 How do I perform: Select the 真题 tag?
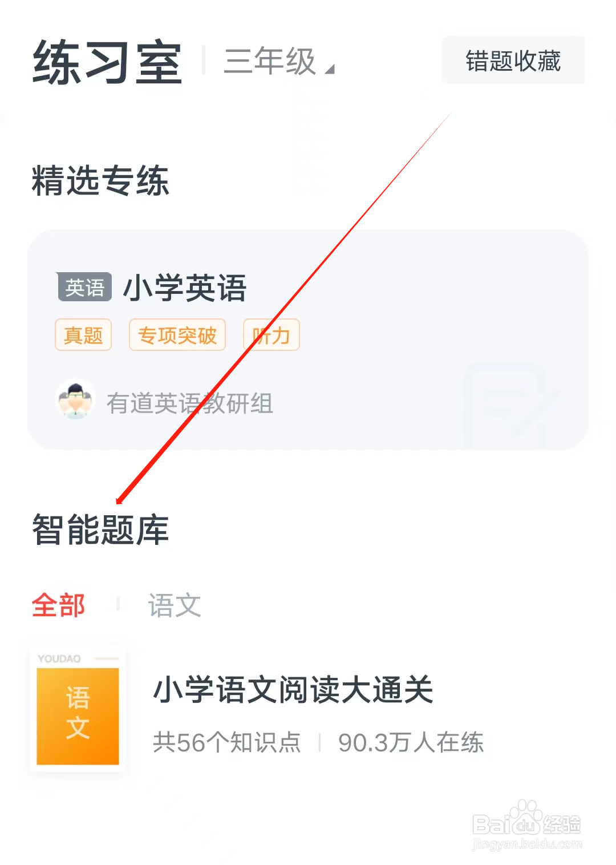83,335
